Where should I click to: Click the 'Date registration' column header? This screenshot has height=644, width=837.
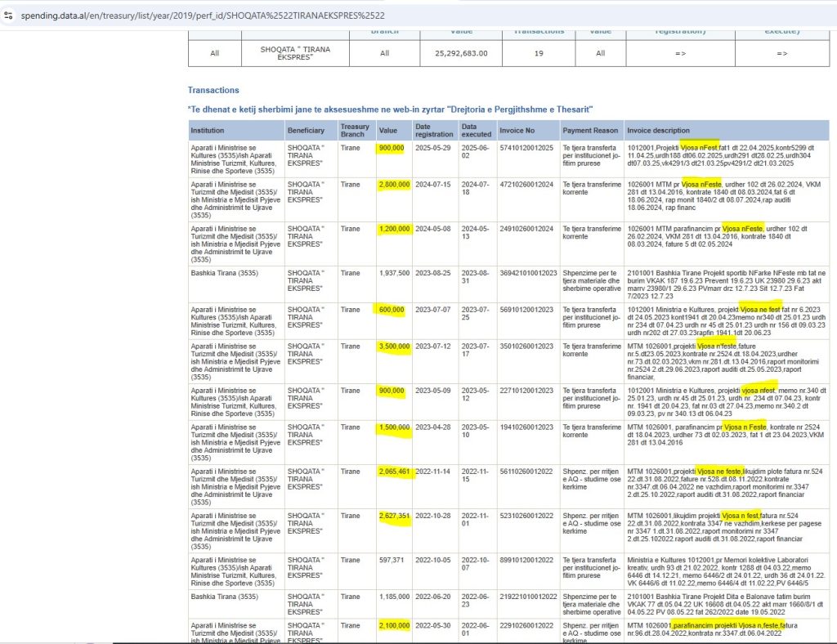click(433, 131)
